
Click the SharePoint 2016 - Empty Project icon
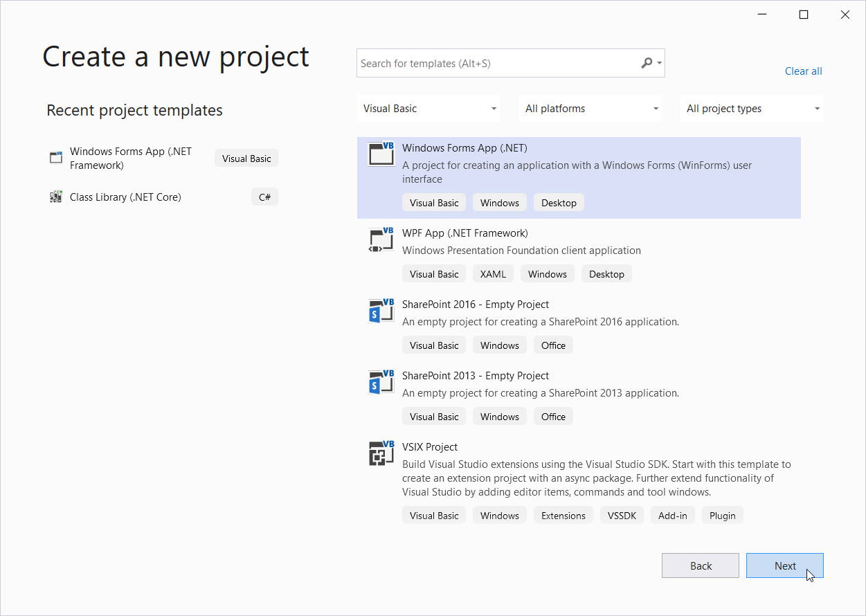click(381, 311)
